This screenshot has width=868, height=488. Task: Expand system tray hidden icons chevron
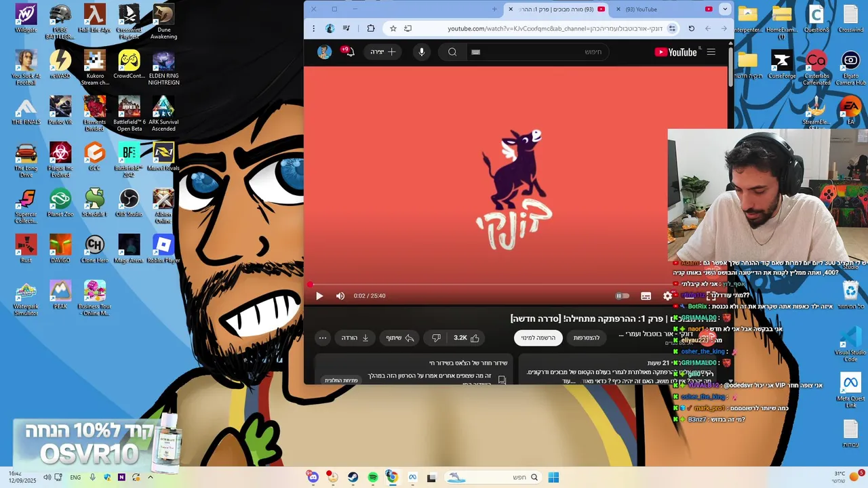(x=151, y=477)
